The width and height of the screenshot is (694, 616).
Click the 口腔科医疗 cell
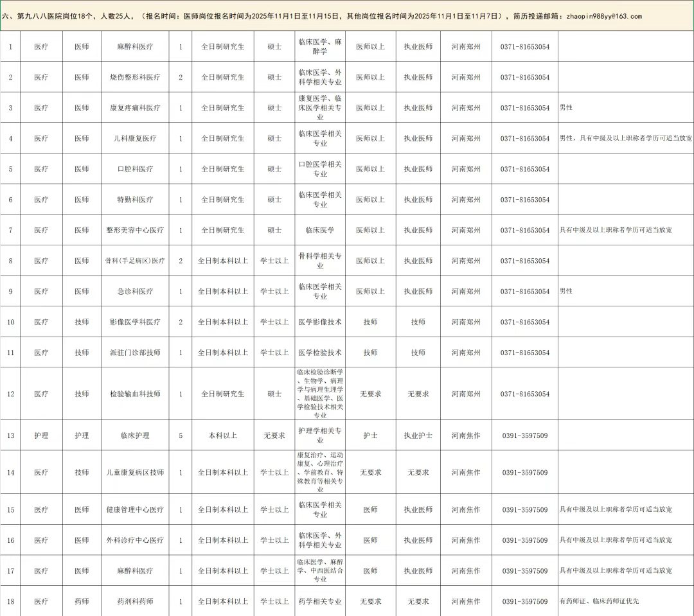point(135,169)
